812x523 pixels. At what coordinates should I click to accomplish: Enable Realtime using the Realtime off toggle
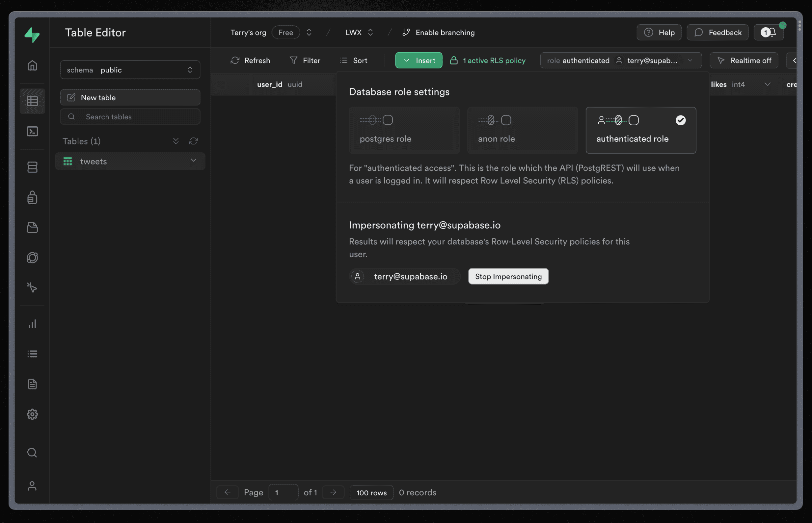744,60
